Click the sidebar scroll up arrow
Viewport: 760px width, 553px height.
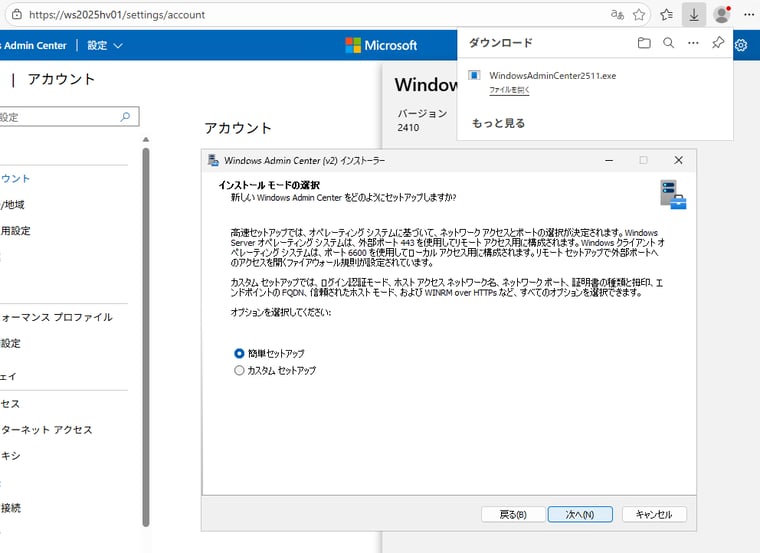point(146,140)
